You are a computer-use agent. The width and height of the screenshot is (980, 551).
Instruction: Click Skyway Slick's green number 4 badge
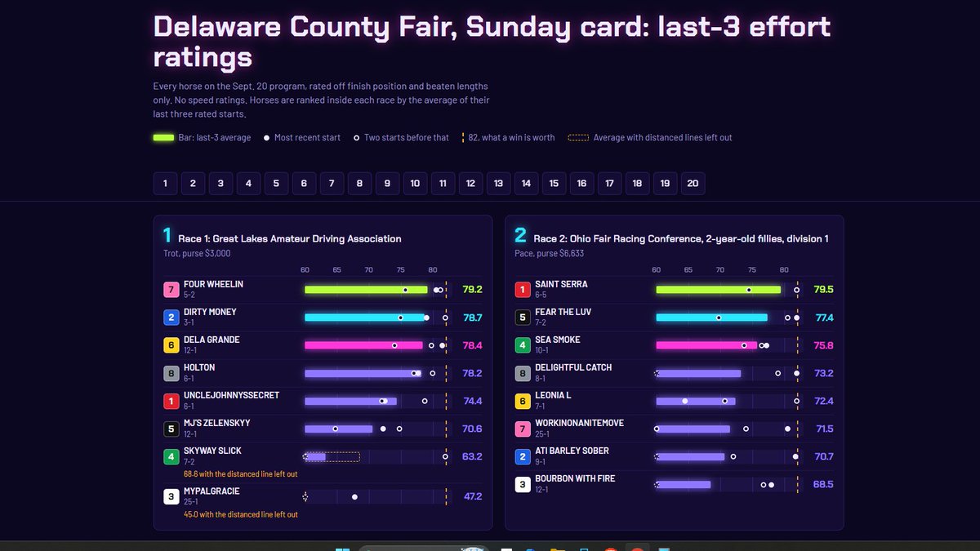click(x=171, y=456)
